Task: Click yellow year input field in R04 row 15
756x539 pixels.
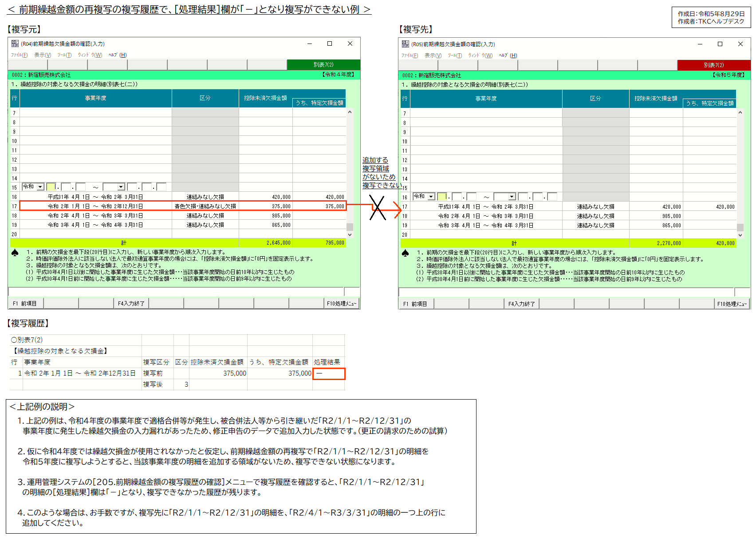Action: point(51,187)
